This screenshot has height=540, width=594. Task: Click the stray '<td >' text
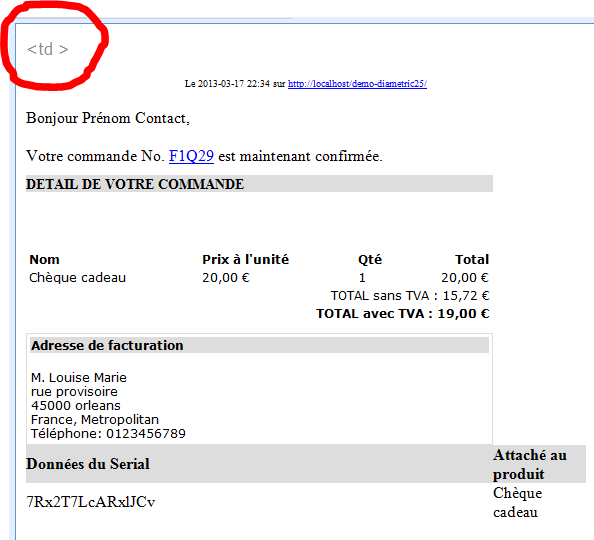pyautogui.click(x=48, y=49)
